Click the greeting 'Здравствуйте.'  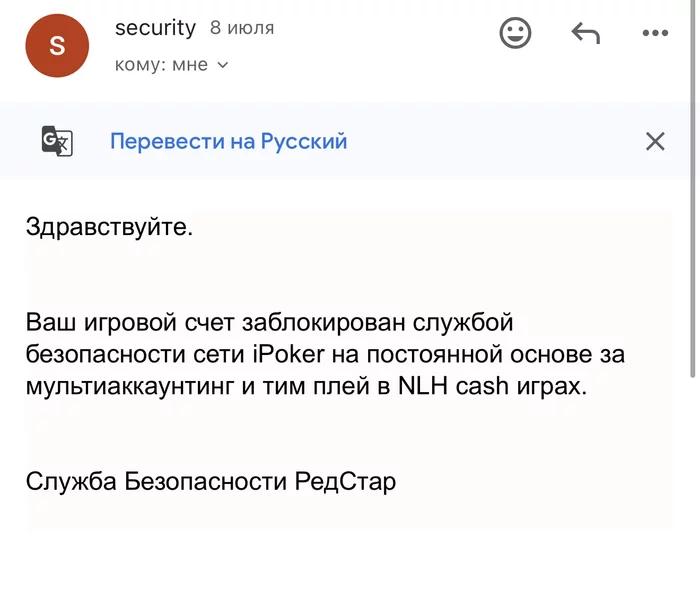point(108,227)
